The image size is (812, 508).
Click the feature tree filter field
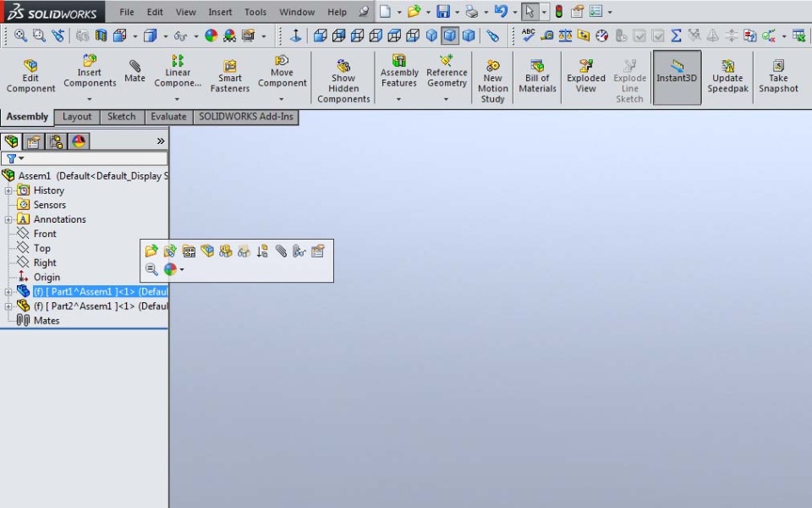85,158
